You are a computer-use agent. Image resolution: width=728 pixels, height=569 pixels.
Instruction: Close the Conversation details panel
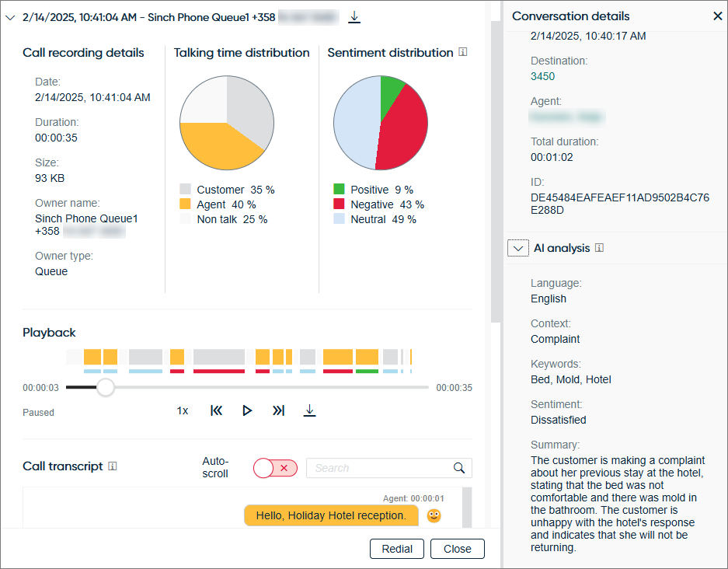pyautogui.click(x=717, y=16)
